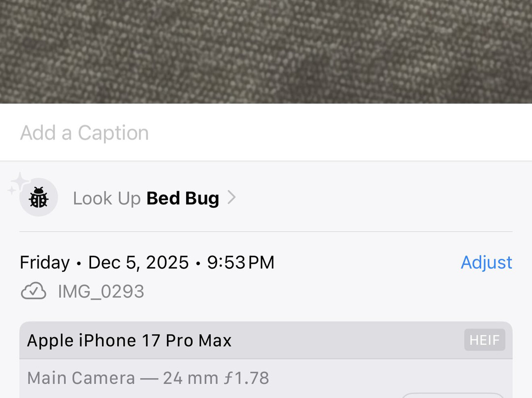The height and width of the screenshot is (398, 532).
Task: Click the divider line under Look Up row
Action: click(266, 232)
